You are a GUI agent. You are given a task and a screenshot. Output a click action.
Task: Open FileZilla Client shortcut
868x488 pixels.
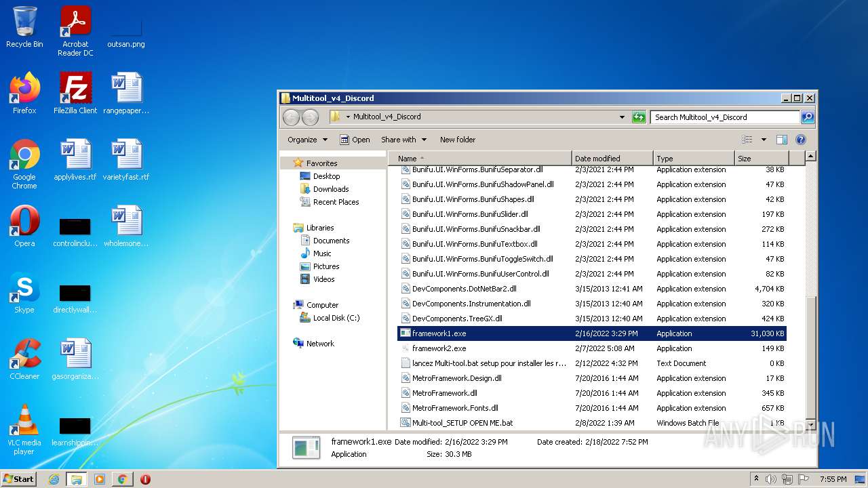75,94
